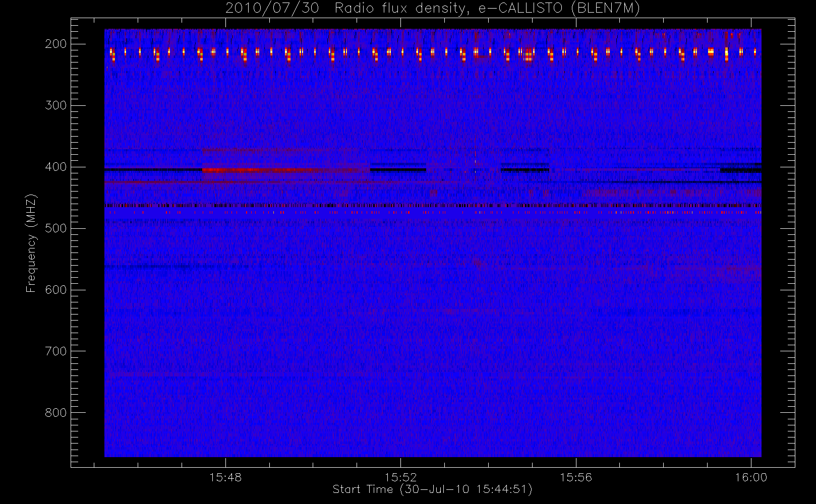816x504 pixels.
Task: Click the 200 frequency tick label
Action: (56, 44)
